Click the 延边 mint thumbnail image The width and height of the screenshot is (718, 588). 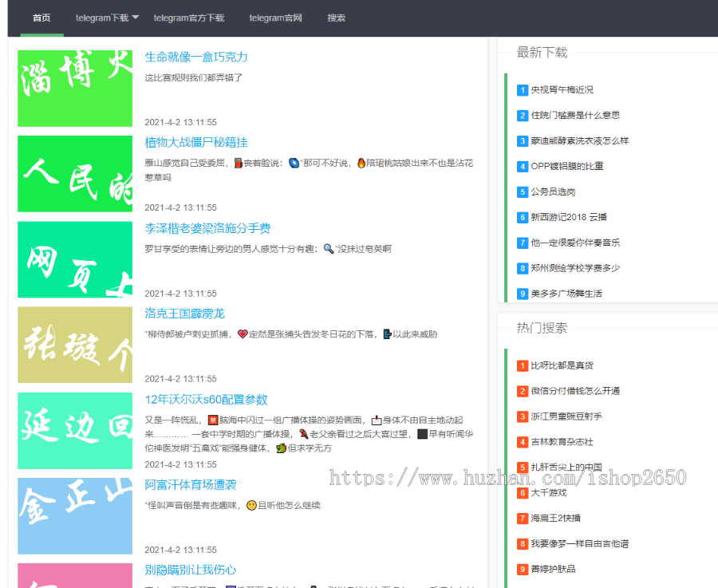point(75,431)
